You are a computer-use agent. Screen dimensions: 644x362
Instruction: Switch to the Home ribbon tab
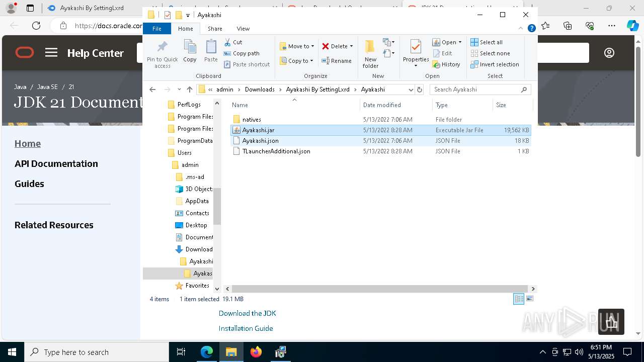click(x=185, y=29)
